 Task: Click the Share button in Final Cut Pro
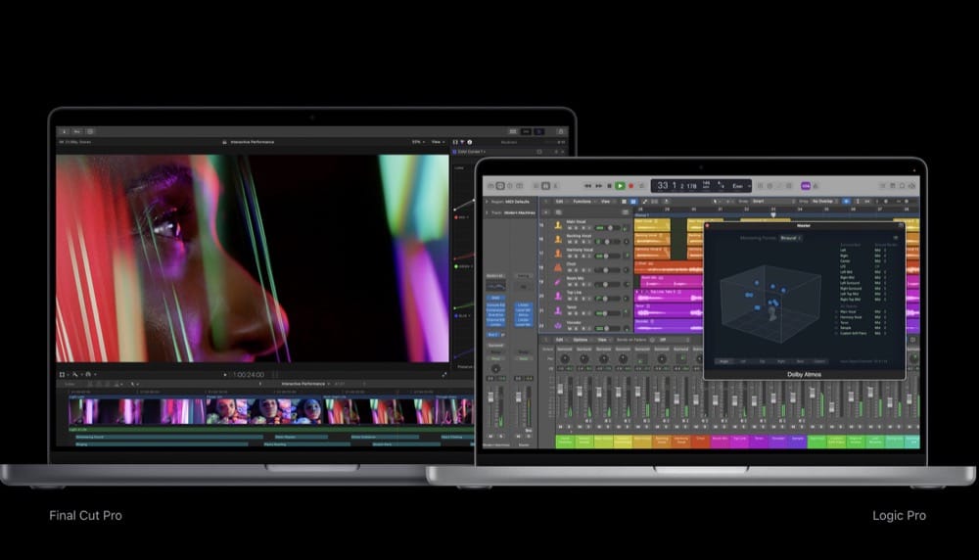tap(561, 131)
